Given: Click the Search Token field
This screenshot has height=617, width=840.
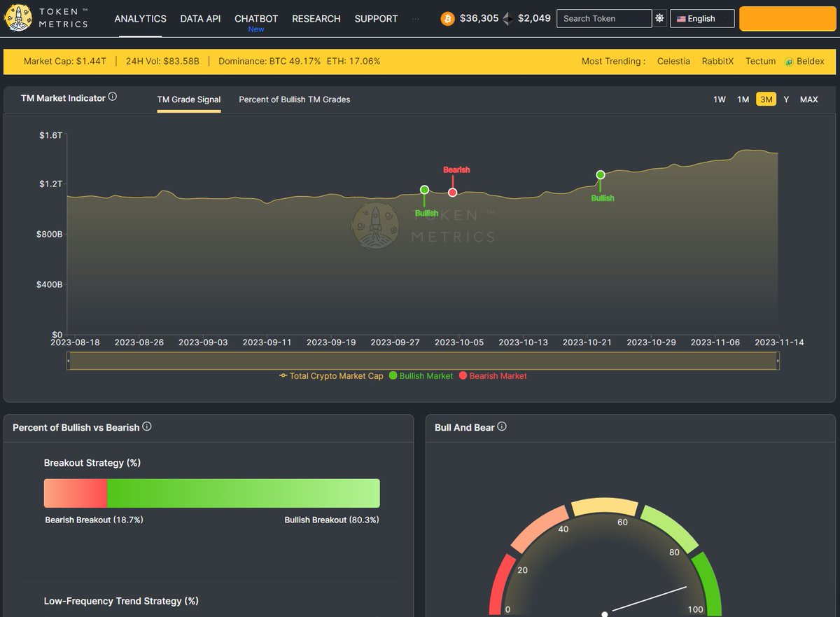Looking at the screenshot, I should tap(604, 18).
